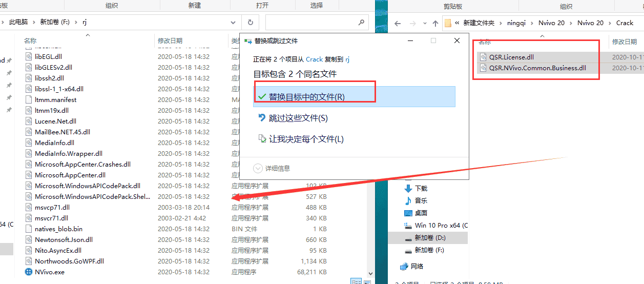The width and height of the screenshot is (644, 284).
Task: Open the Crack source link in dialog
Action: 315,59
